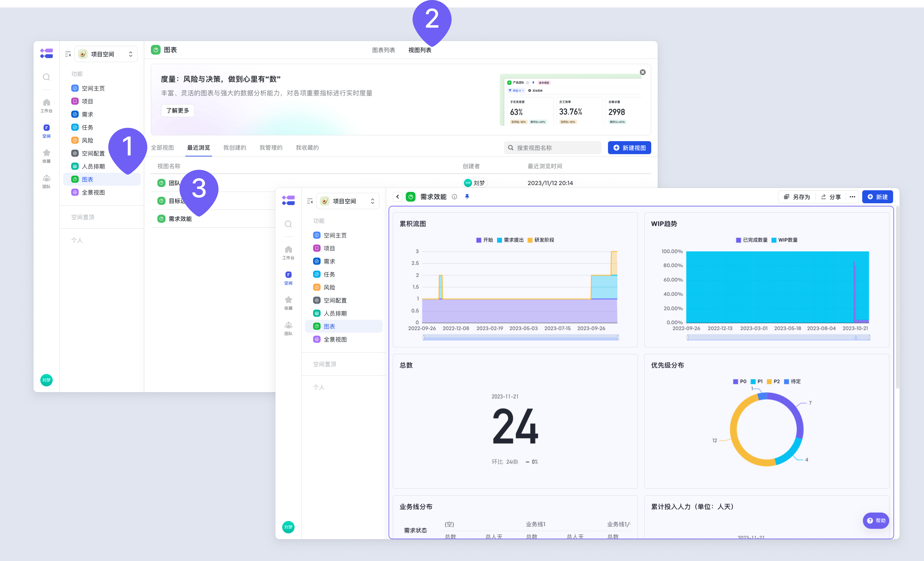Close the 度量 banner in the back window
The image size is (924, 561).
tap(642, 72)
